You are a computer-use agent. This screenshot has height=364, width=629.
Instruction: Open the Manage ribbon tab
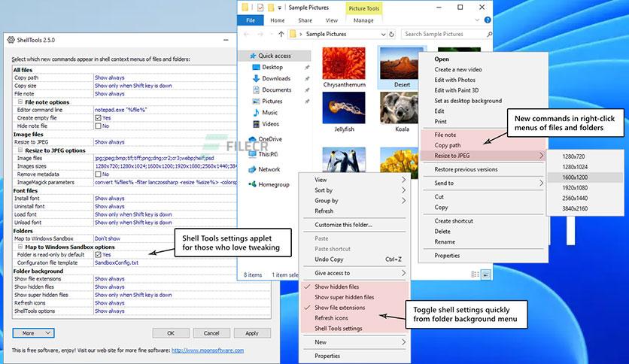pyautogui.click(x=363, y=20)
